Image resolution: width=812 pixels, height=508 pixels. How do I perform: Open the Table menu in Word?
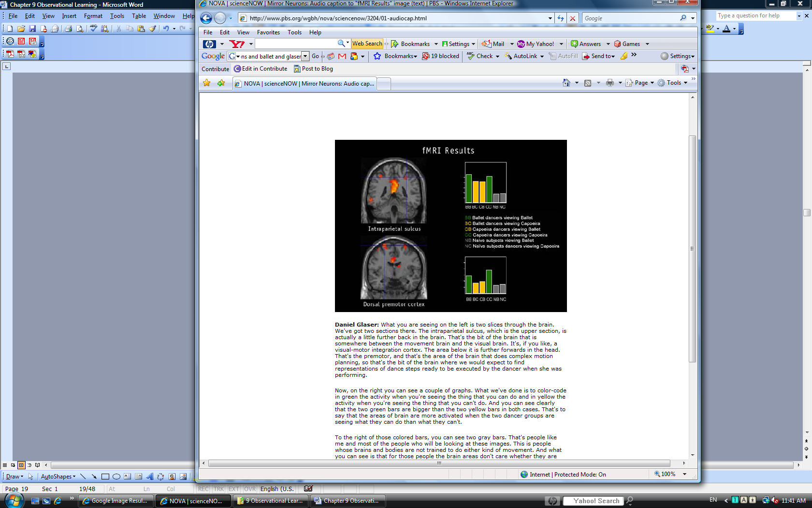coord(139,16)
